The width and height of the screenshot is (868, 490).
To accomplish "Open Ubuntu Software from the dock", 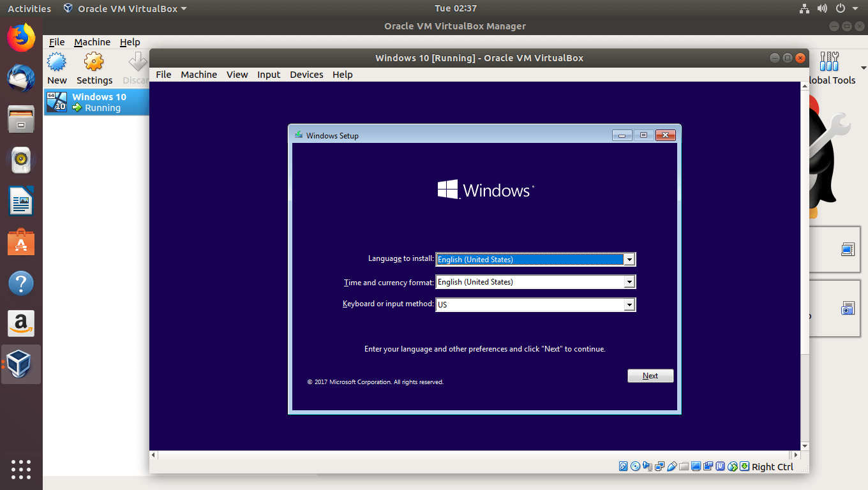I will (x=21, y=242).
